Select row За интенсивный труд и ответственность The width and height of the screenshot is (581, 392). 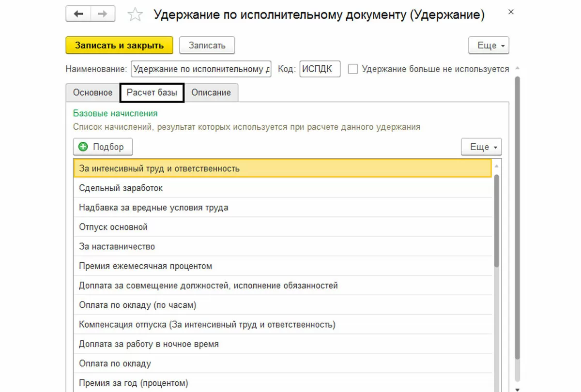click(x=283, y=169)
